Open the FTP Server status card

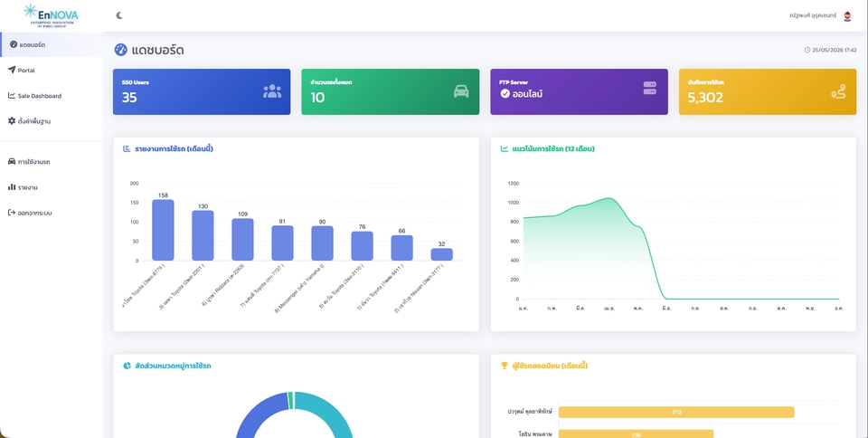pos(579,92)
